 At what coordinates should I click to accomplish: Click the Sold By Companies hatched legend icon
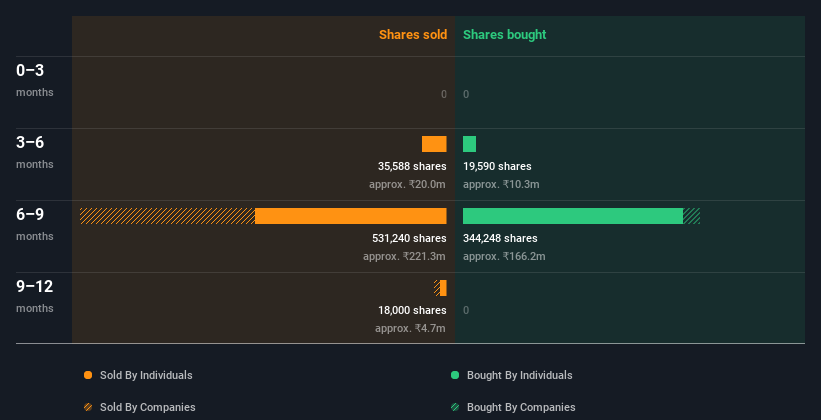pos(88,407)
